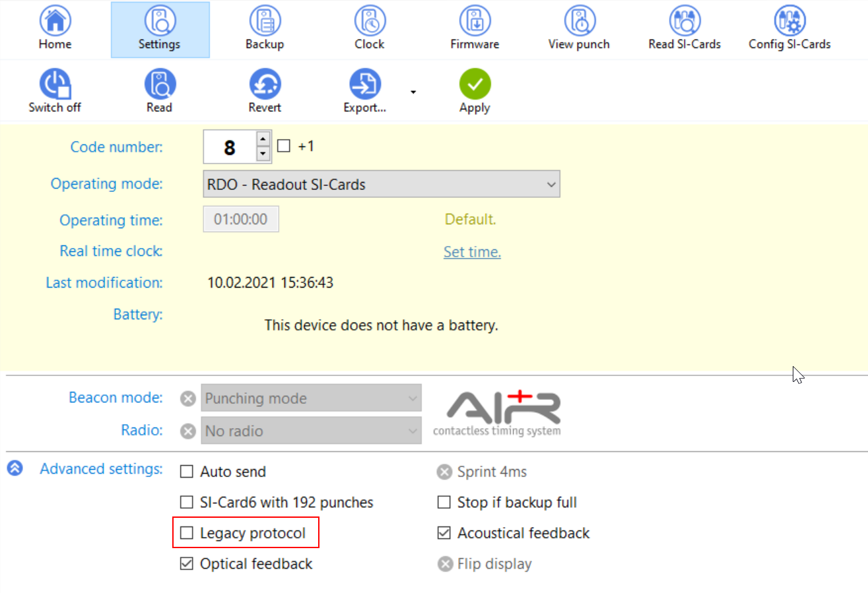Screen dimensions: 868x593
Task: Enable the Legacy protocol checkbox
Action: click(x=187, y=533)
